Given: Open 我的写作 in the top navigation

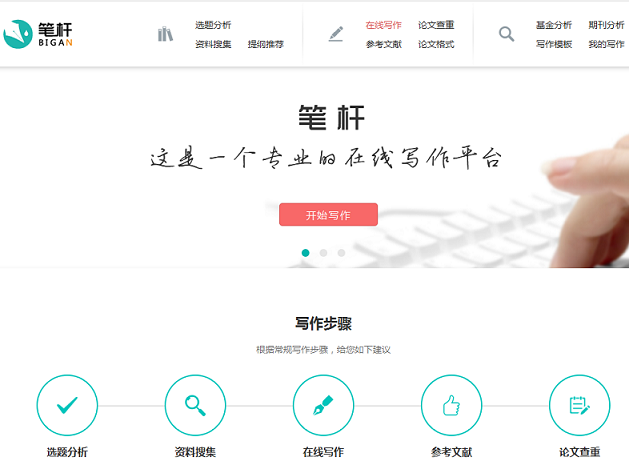Looking at the screenshot, I should [607, 44].
